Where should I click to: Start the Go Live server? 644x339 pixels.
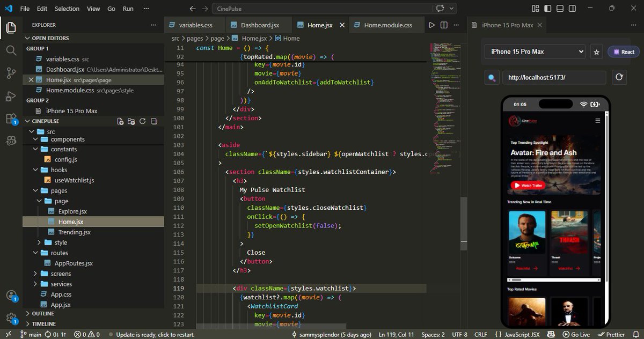pos(576,334)
